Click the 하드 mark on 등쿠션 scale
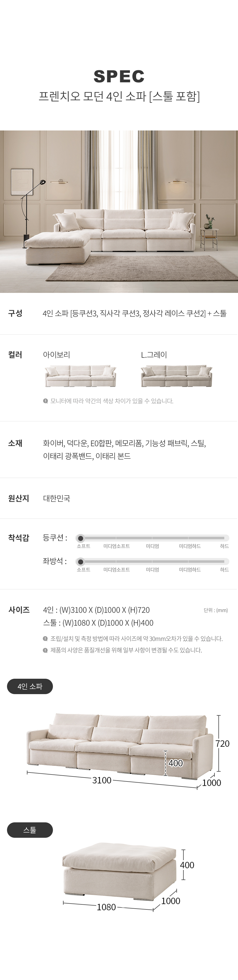238x980 pixels. coord(224,546)
